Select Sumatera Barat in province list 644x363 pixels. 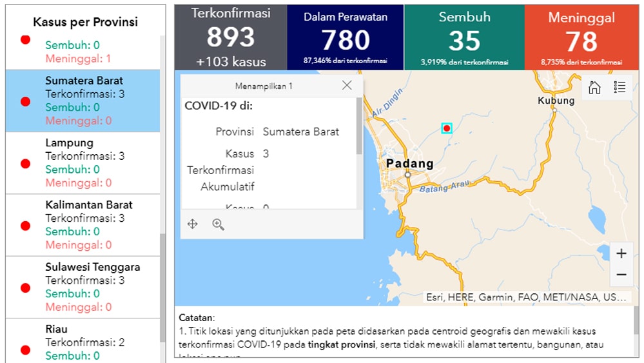pos(84,101)
